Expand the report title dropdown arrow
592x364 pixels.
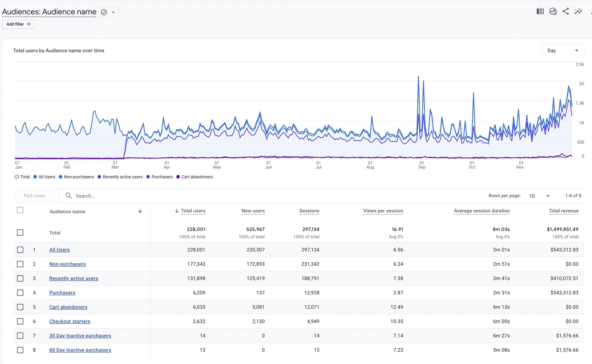113,12
